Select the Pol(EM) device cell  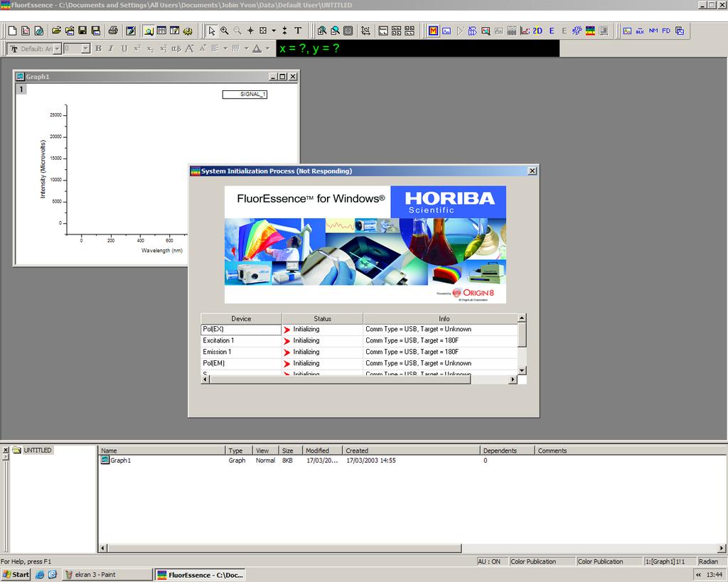tap(241, 363)
